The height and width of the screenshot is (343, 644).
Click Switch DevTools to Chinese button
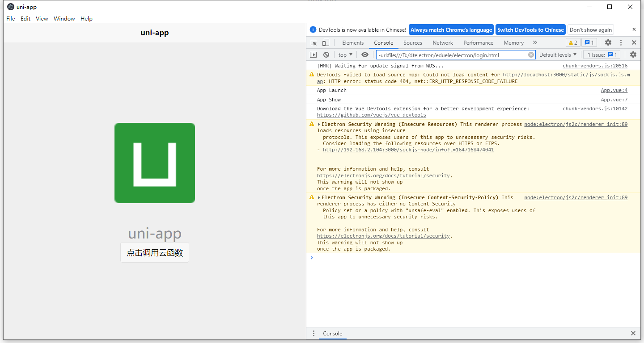[530, 30]
